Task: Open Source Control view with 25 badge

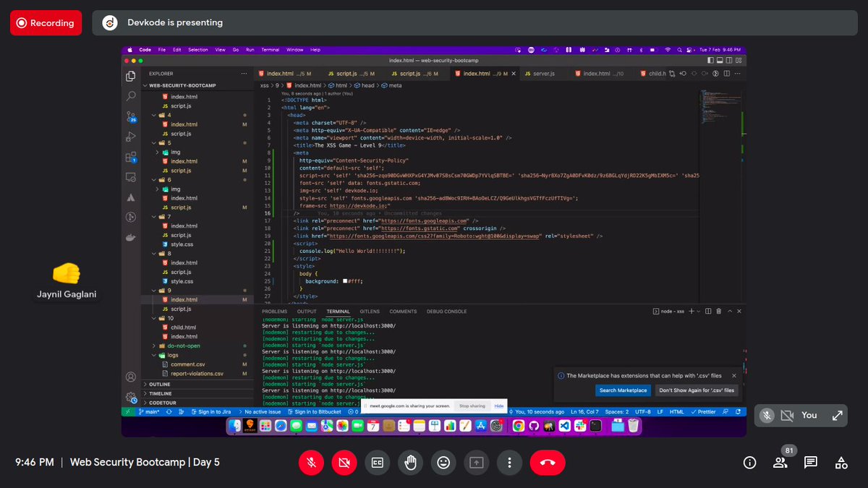Action: click(x=131, y=116)
